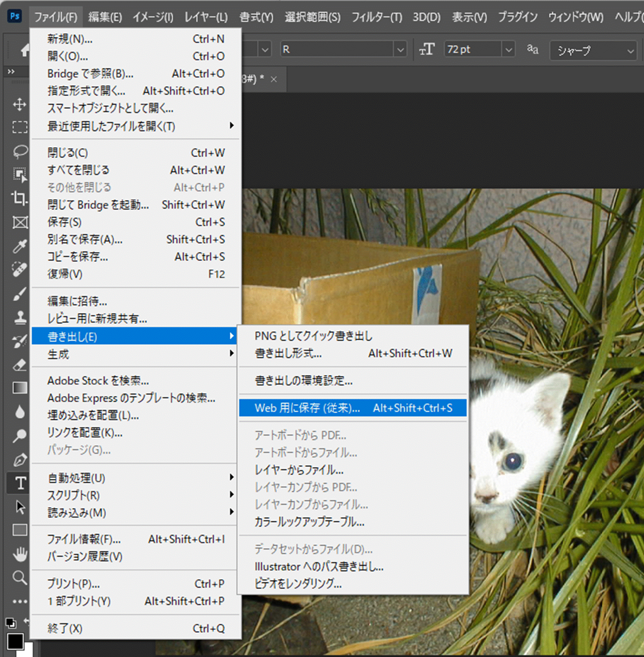Open the シャープ anti-aliasing dropdown
644x657 pixels.
coord(630,51)
